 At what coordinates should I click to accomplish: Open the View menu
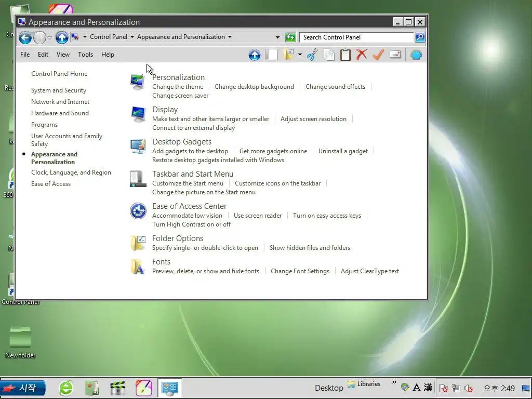(63, 54)
